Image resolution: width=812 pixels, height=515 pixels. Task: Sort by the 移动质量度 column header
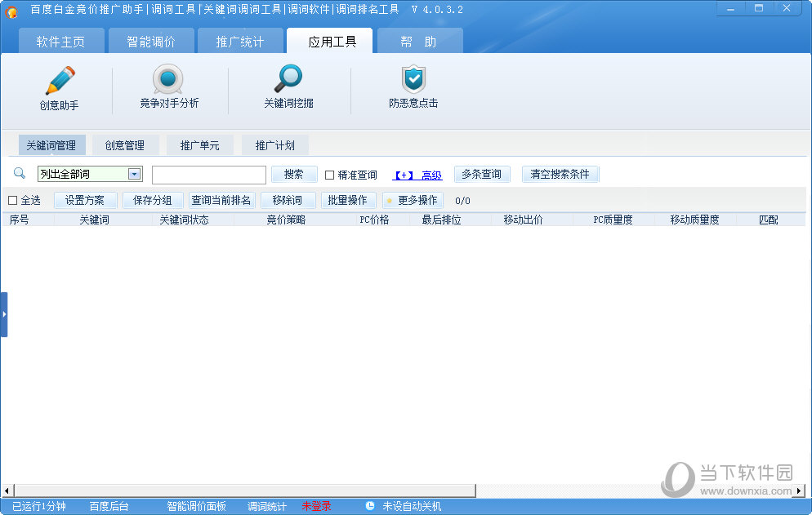pos(695,220)
